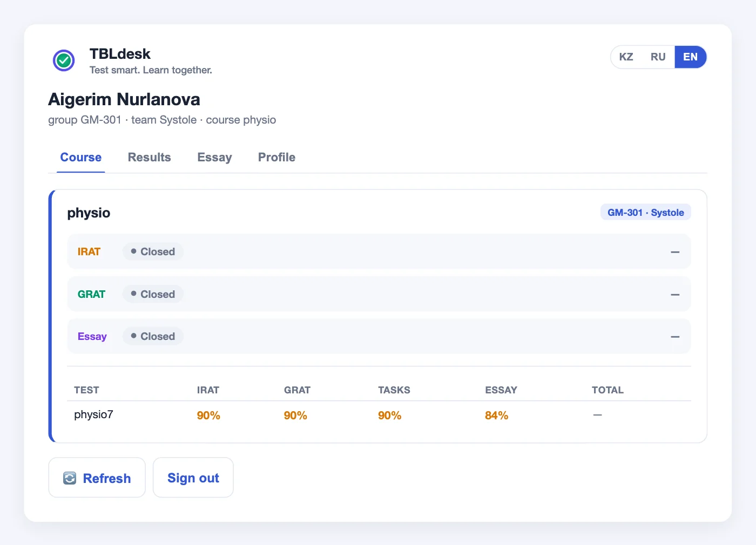Click the physio course heading
Viewport: 756px width, 545px height.
pos(89,213)
